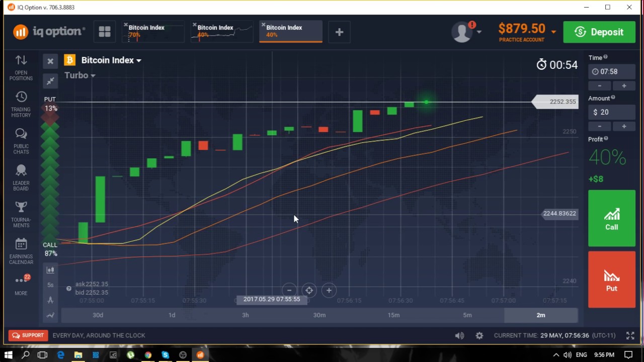Click the Profit info help icon
The image size is (644, 362).
(606, 139)
